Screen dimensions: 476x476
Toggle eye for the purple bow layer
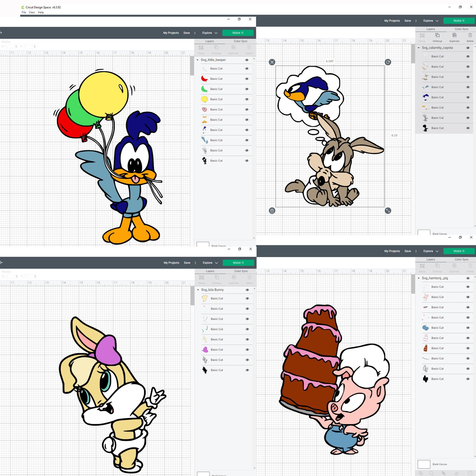(x=247, y=350)
